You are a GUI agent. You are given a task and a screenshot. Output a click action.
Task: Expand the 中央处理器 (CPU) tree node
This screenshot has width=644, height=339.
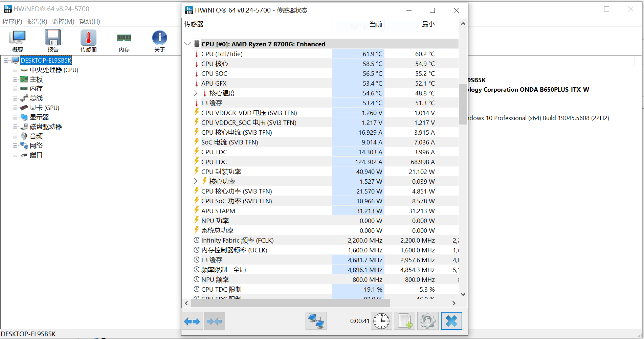pyautogui.click(x=15, y=70)
